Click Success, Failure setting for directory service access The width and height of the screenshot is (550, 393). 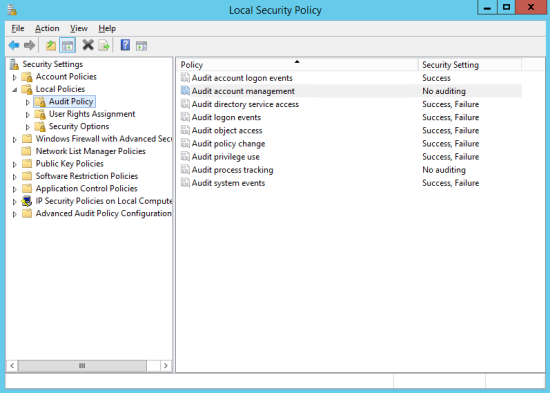pos(450,104)
